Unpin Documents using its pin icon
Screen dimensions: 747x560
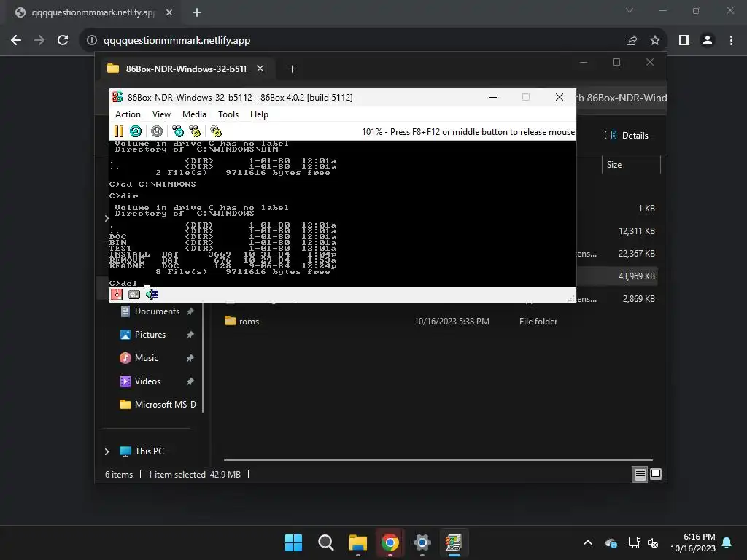[x=190, y=311]
